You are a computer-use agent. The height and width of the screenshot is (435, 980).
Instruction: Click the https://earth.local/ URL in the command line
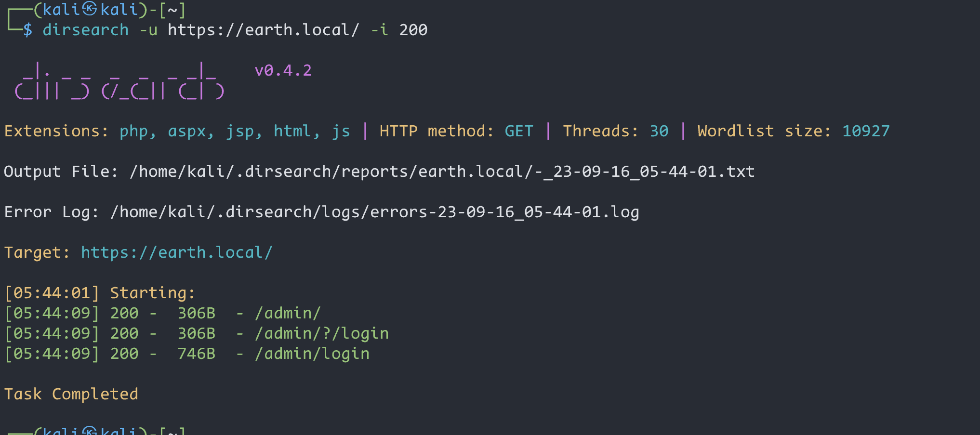click(x=264, y=30)
